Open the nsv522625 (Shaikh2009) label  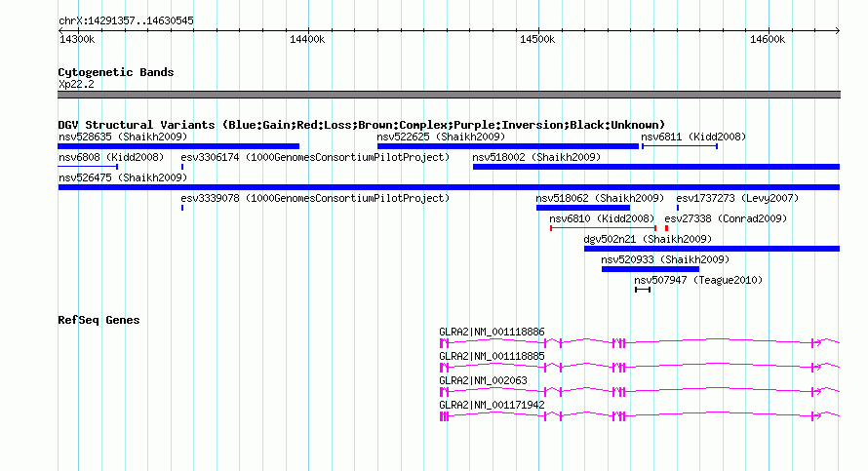coord(441,137)
